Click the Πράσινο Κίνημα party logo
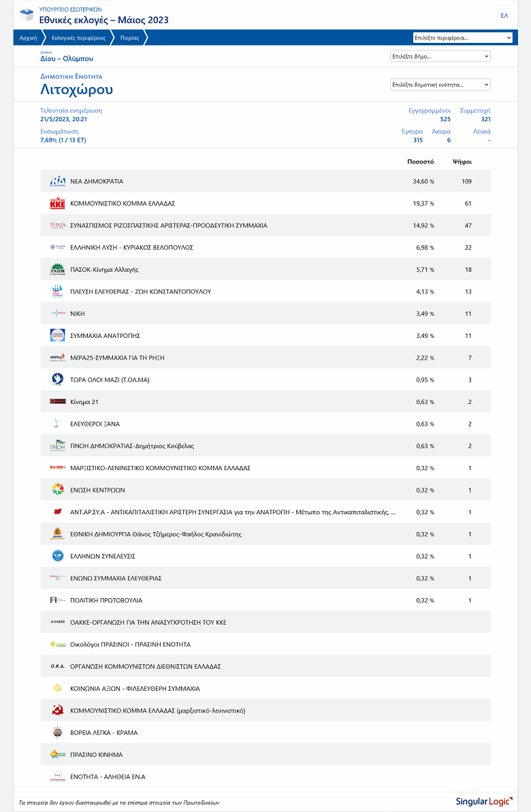 click(57, 755)
